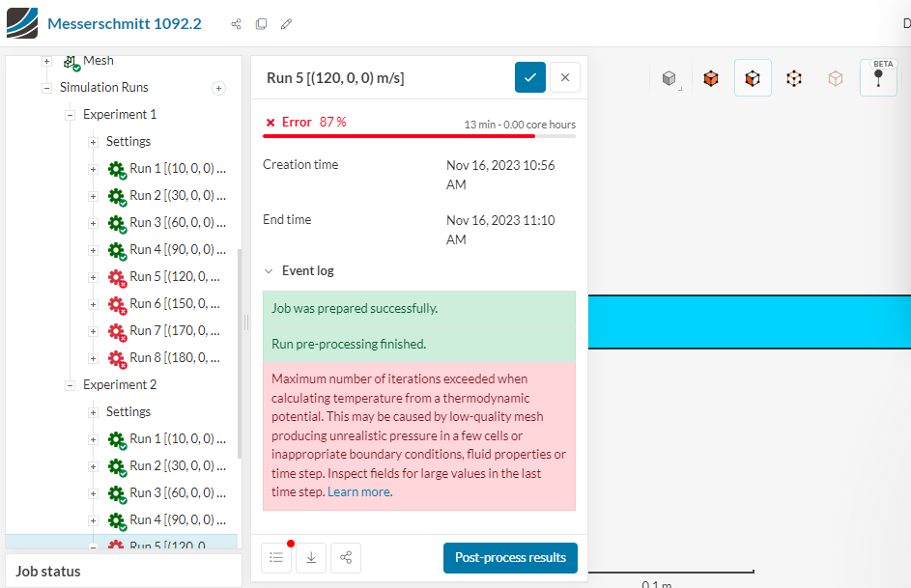Open the view cube orientation menu

669,78
